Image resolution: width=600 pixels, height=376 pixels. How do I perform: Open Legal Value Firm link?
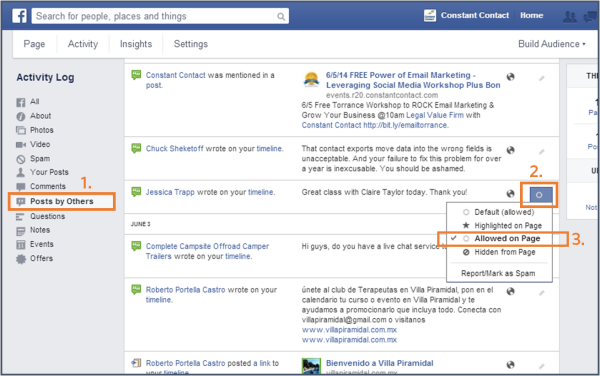[x=435, y=115]
